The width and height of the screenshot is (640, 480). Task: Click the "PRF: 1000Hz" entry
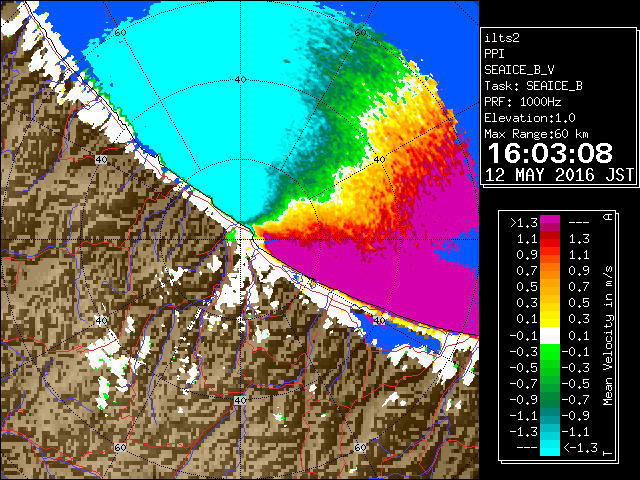[522, 102]
